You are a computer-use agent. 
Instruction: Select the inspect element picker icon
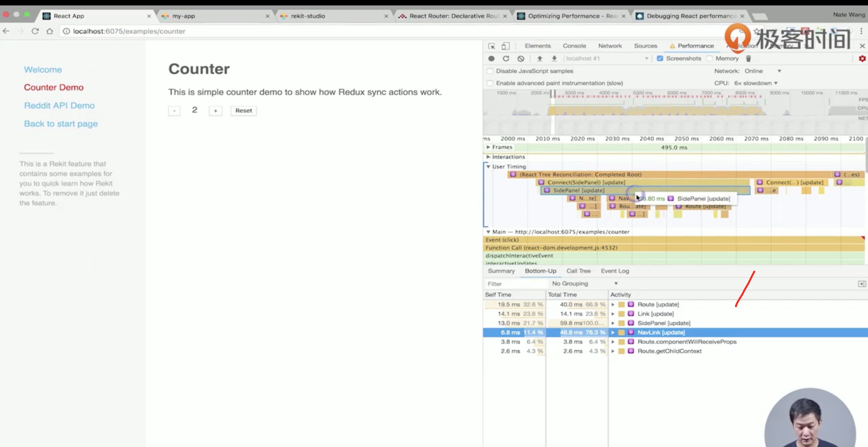pos(492,46)
